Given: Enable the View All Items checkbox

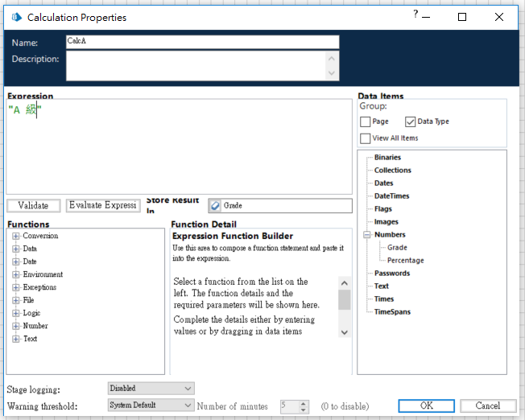Looking at the screenshot, I should (x=365, y=138).
